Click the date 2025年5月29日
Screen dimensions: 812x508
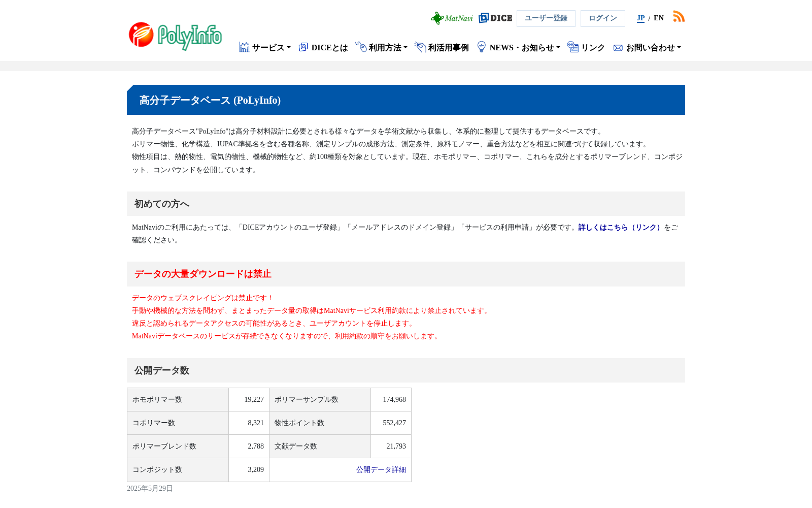pos(150,489)
